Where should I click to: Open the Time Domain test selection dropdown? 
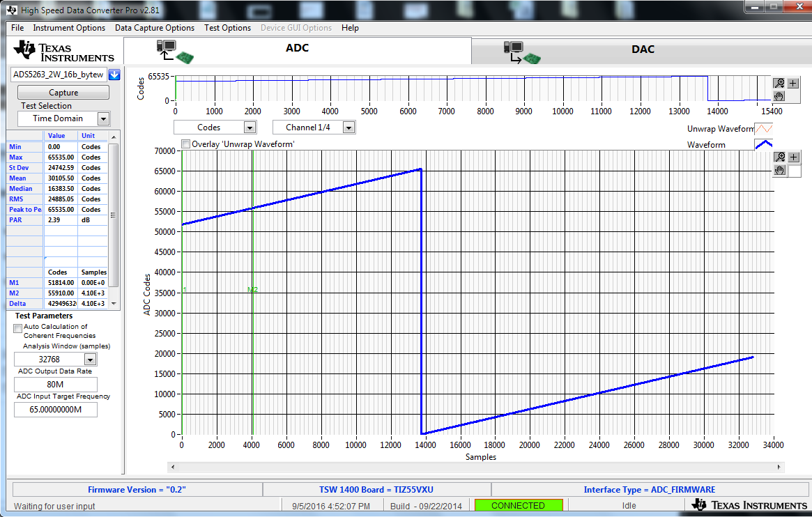[x=104, y=118]
